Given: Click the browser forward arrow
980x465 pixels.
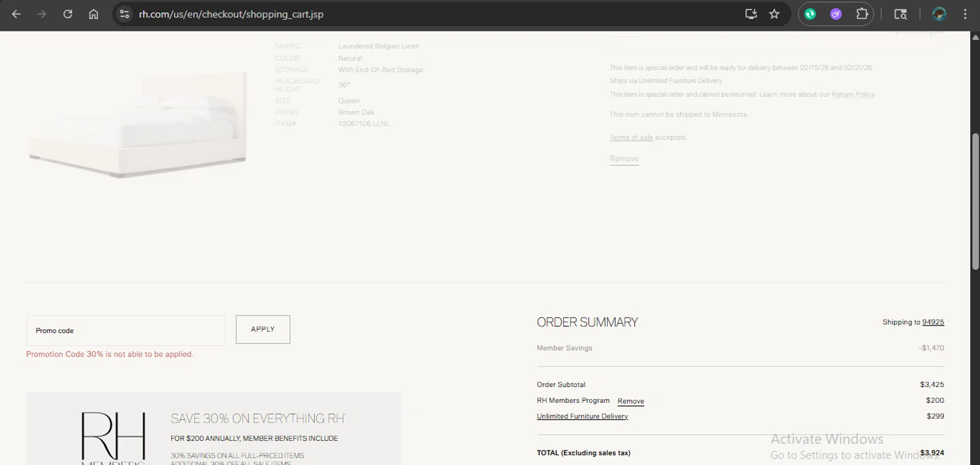Looking at the screenshot, I should [42, 14].
